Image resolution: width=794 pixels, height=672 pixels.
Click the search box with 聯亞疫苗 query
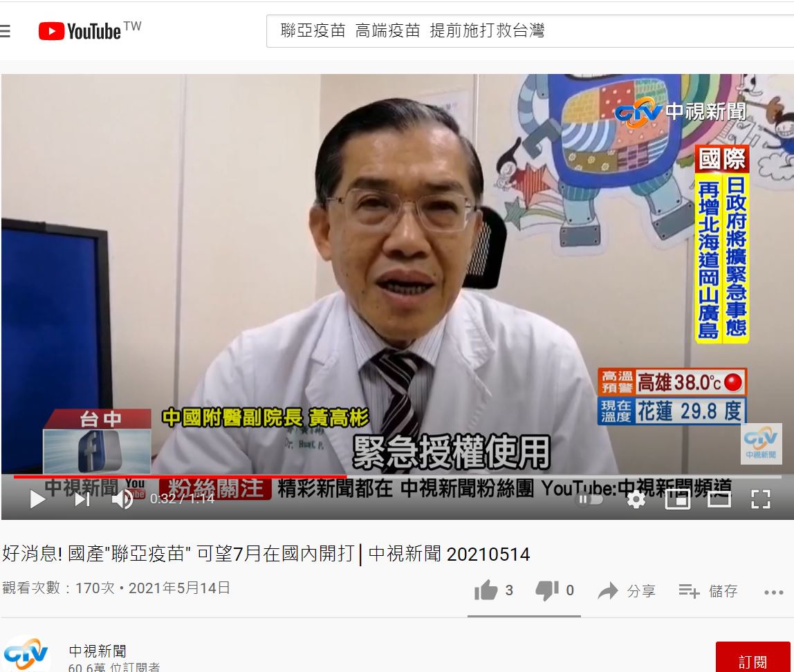tap(530, 31)
